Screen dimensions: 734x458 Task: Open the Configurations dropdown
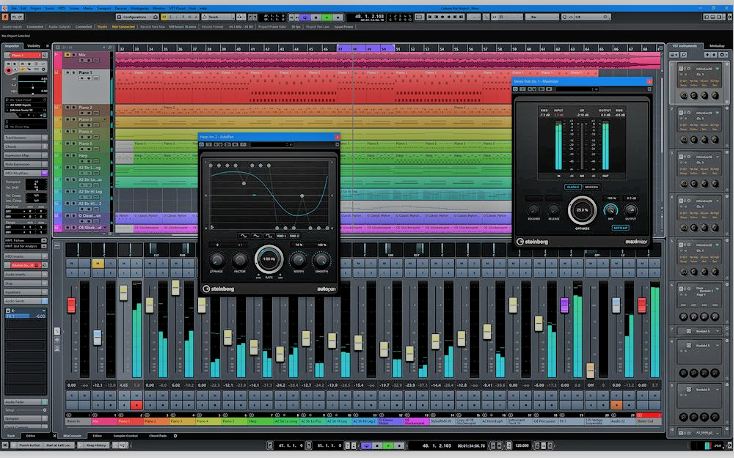(137, 17)
